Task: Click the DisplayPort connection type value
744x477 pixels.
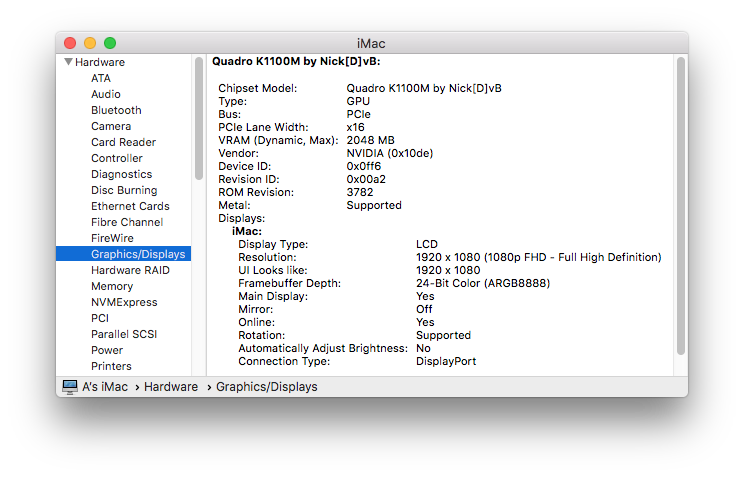Action: click(x=446, y=361)
